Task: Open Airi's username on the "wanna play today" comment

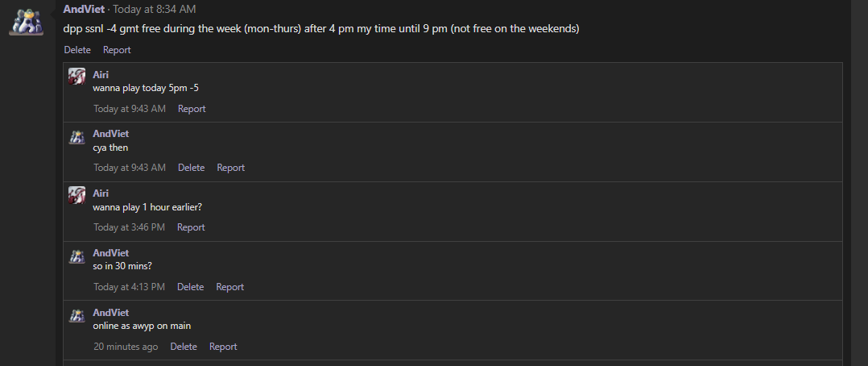Action: click(x=101, y=74)
